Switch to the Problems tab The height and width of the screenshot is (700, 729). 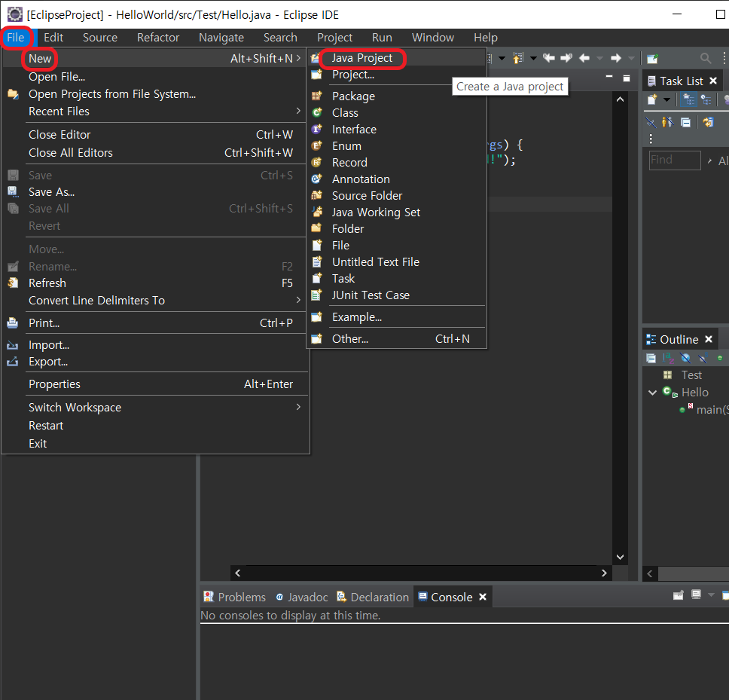coord(235,597)
